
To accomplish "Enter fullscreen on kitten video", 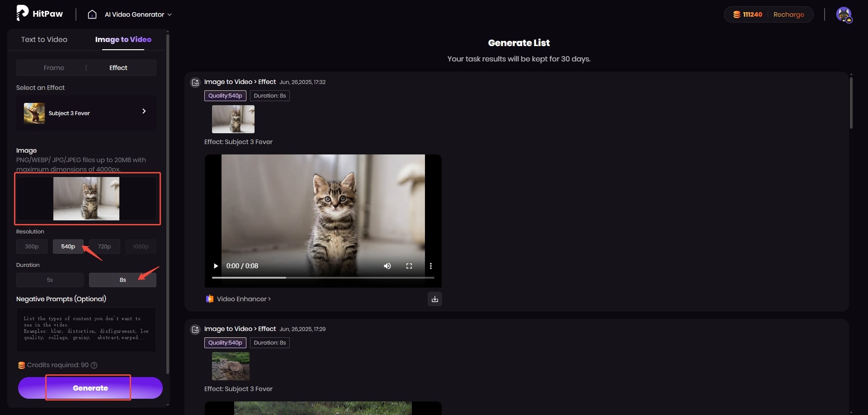I will coord(409,266).
